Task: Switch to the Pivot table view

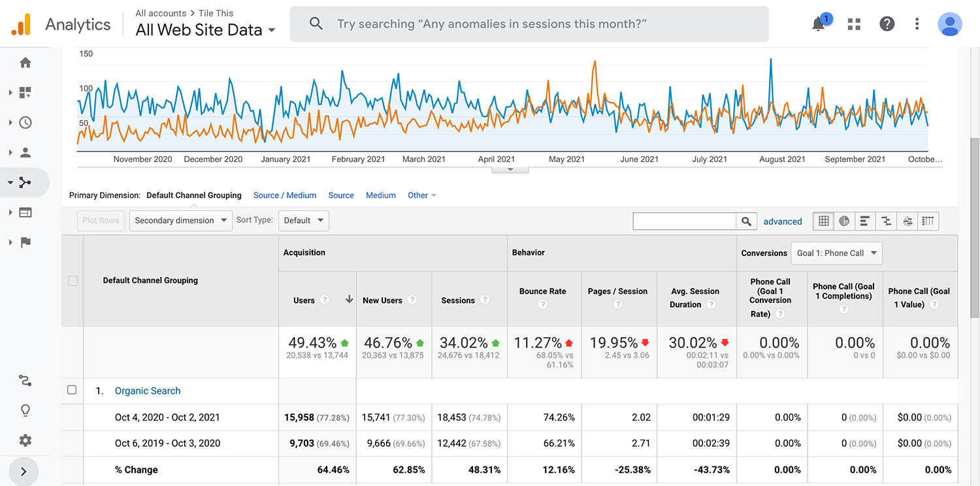Action: (928, 221)
